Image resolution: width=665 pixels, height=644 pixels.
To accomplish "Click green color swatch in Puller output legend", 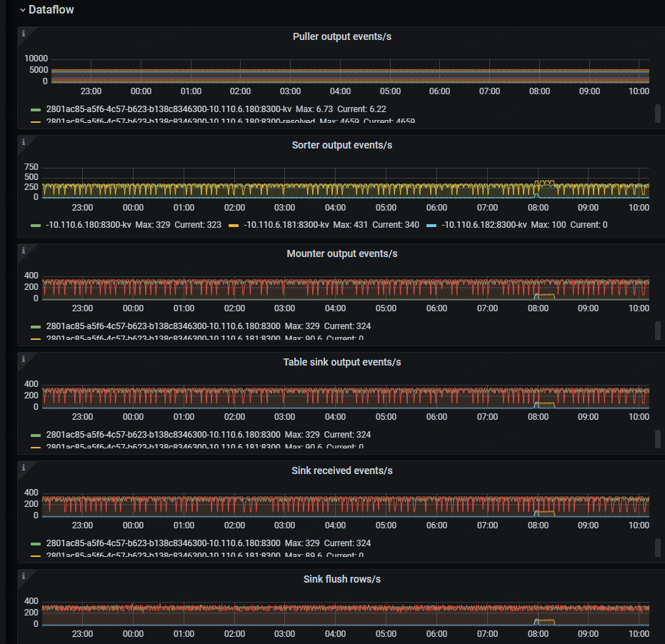I will pos(36,110).
